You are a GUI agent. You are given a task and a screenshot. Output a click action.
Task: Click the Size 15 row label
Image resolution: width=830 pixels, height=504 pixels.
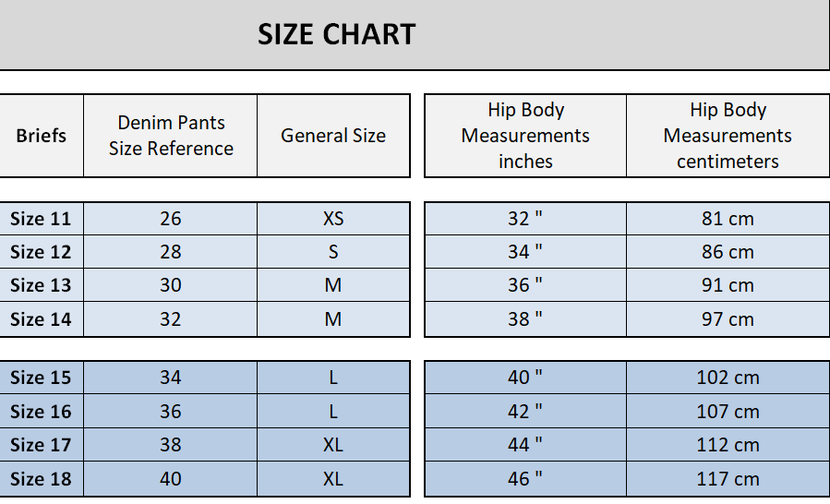[x=42, y=378]
